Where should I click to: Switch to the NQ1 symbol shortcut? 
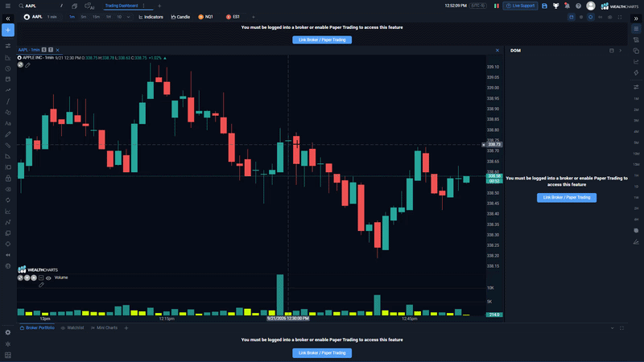pos(205,17)
